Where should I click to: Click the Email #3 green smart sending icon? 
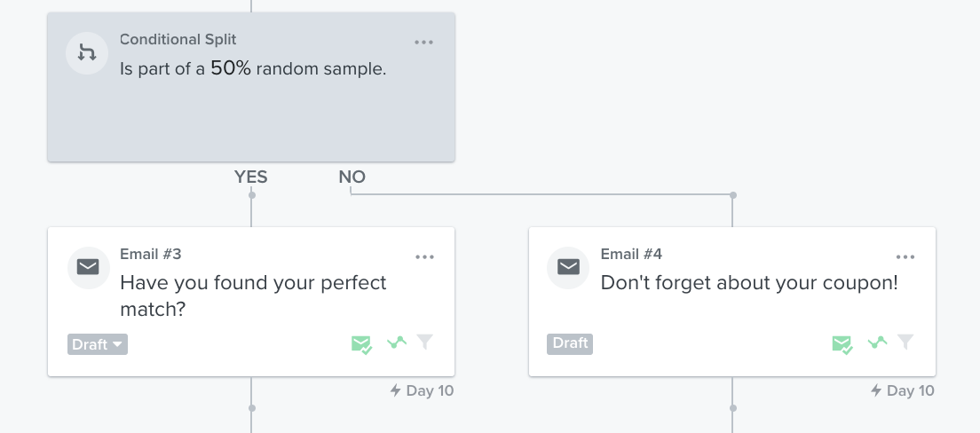(x=361, y=344)
